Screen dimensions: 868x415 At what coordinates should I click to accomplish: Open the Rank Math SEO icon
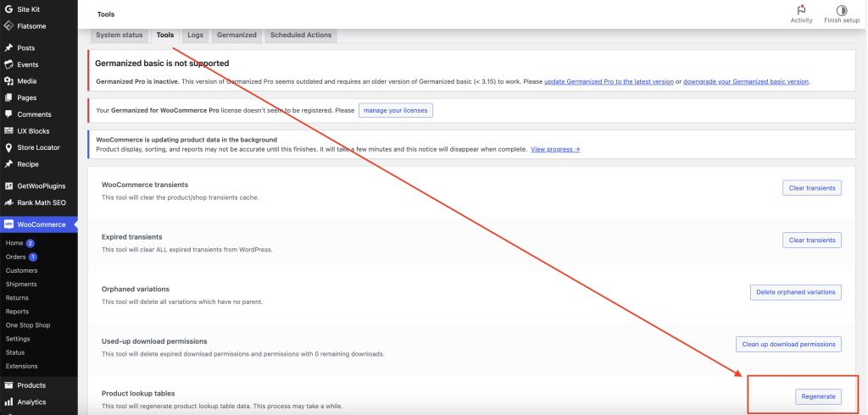(8, 203)
